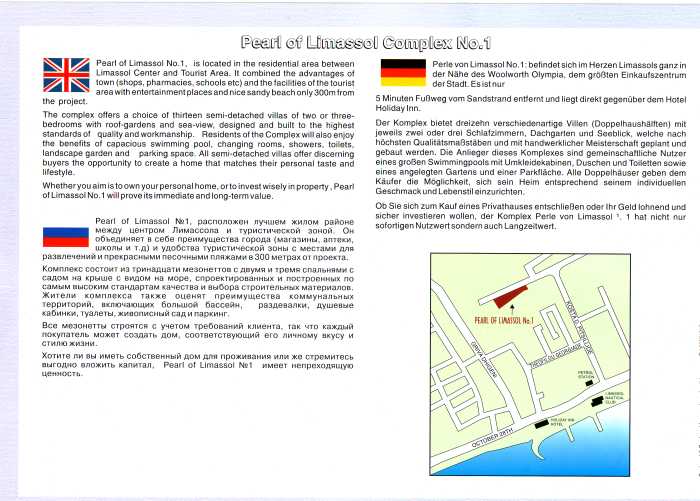The image size is (700, 501).
Task: Click the black Limassol Nautical Club marker
Action: (x=597, y=401)
